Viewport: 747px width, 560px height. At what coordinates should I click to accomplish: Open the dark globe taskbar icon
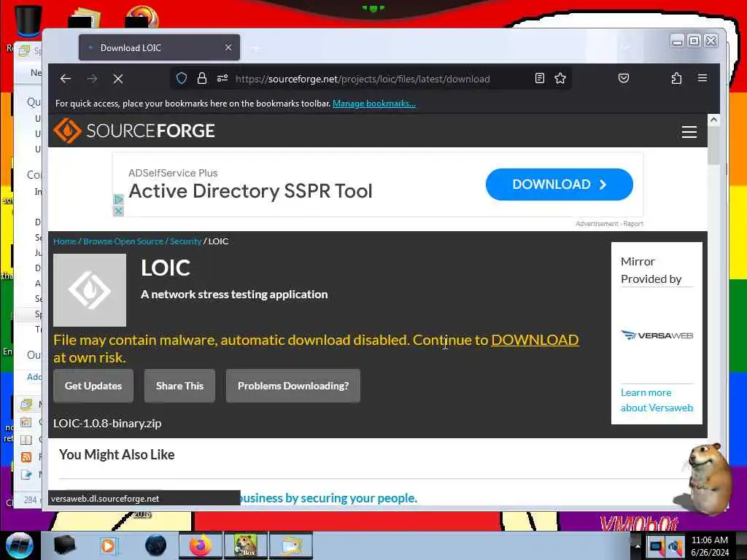point(155,545)
